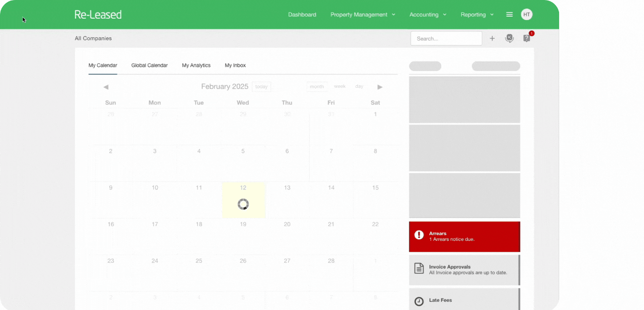
Task: Switch calendar to week view
Action: tap(340, 86)
